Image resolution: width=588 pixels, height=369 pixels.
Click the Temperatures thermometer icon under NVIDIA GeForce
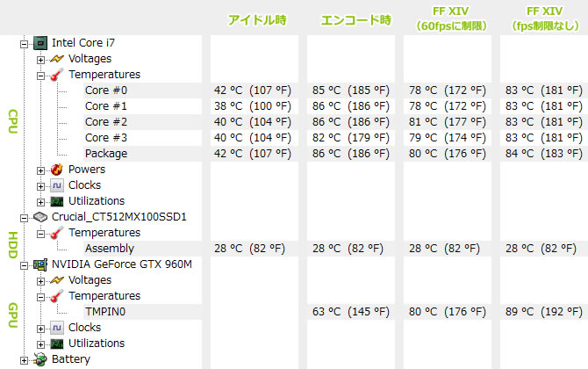tap(57, 296)
